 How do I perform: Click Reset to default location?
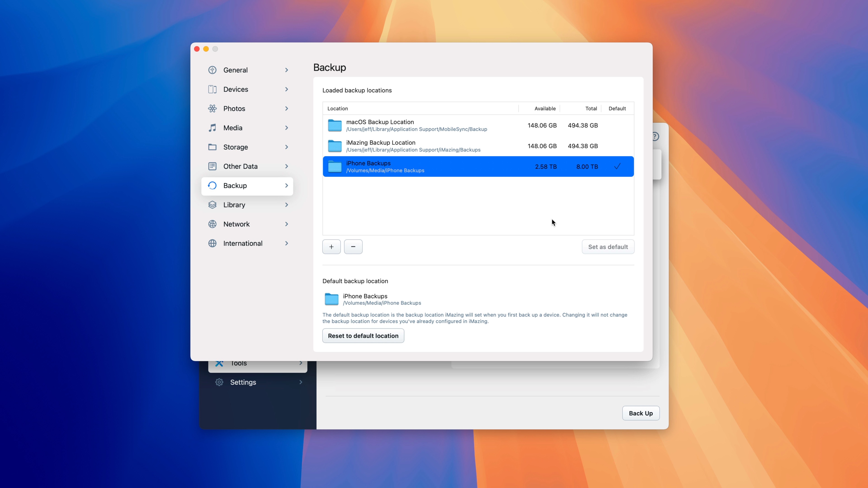point(363,335)
